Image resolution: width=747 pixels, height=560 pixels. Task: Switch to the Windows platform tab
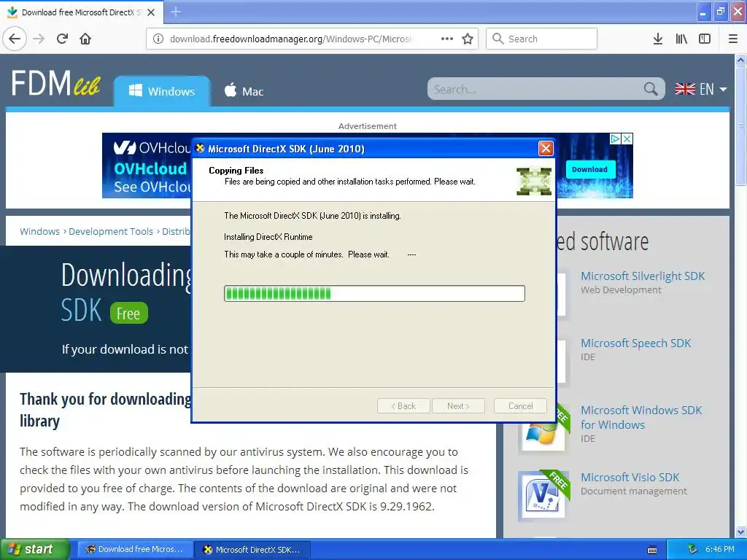[x=162, y=91]
